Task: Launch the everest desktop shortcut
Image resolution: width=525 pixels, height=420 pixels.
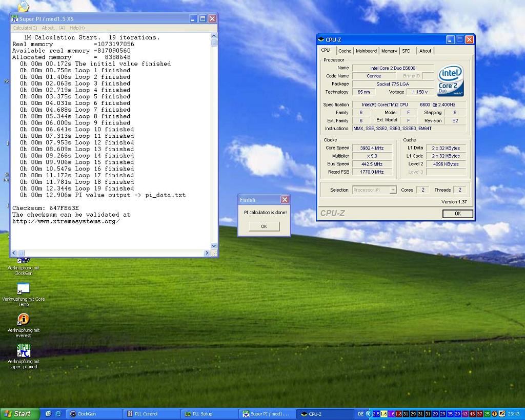Action: 23,325
